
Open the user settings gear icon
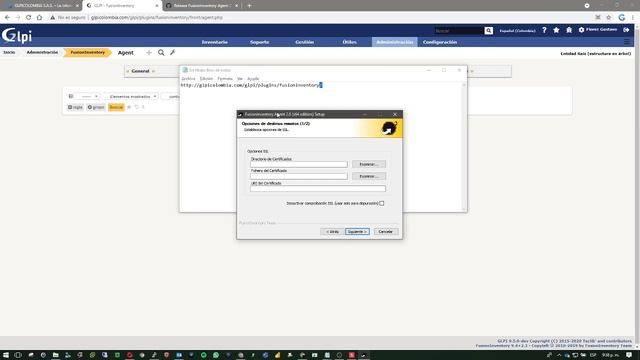(581, 30)
